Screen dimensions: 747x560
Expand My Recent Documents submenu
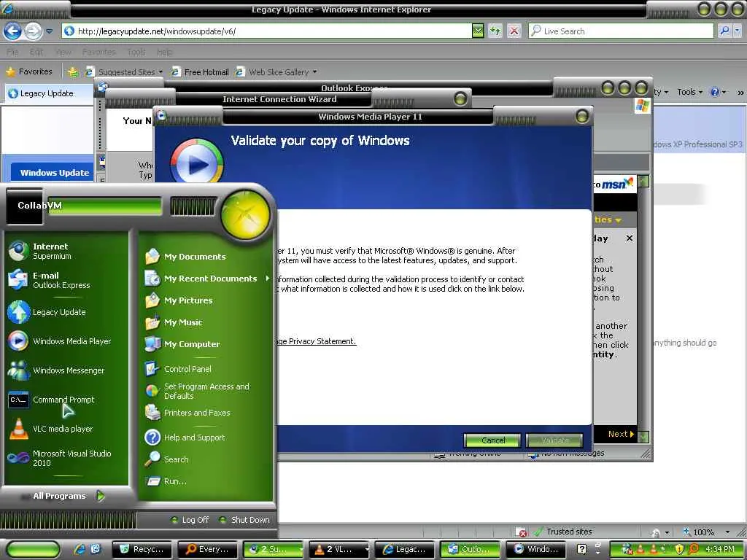(206, 279)
